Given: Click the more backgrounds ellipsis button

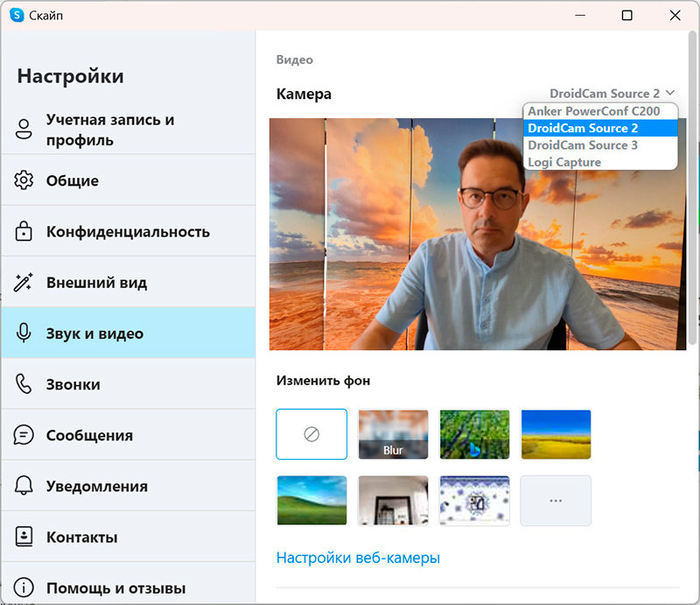Looking at the screenshot, I should tap(556, 501).
